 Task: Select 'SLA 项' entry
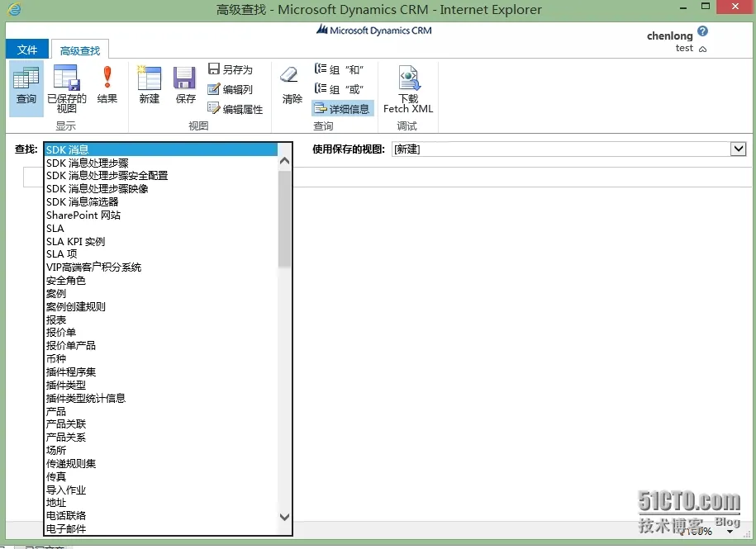161,253
